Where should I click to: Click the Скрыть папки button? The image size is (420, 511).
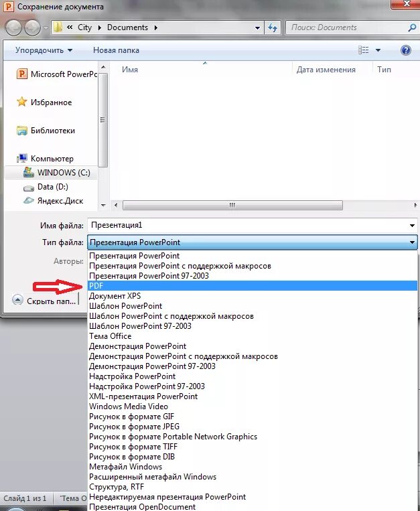pos(46,301)
